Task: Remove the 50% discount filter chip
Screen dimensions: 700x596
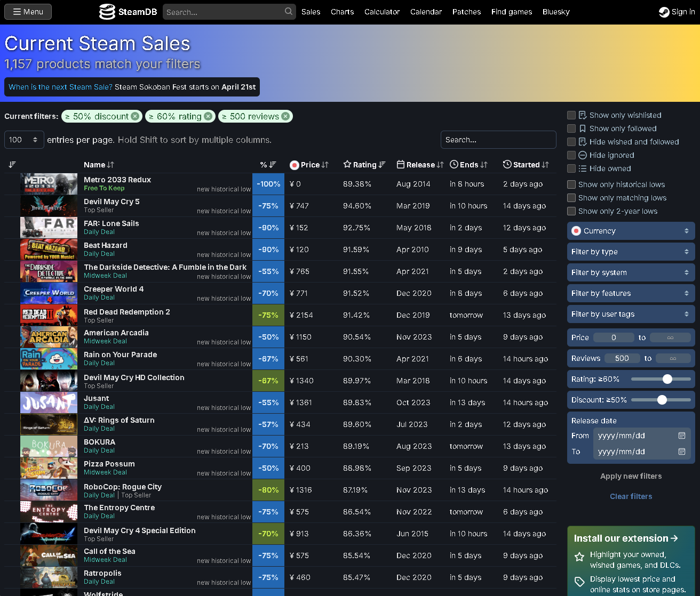Action: [135, 116]
